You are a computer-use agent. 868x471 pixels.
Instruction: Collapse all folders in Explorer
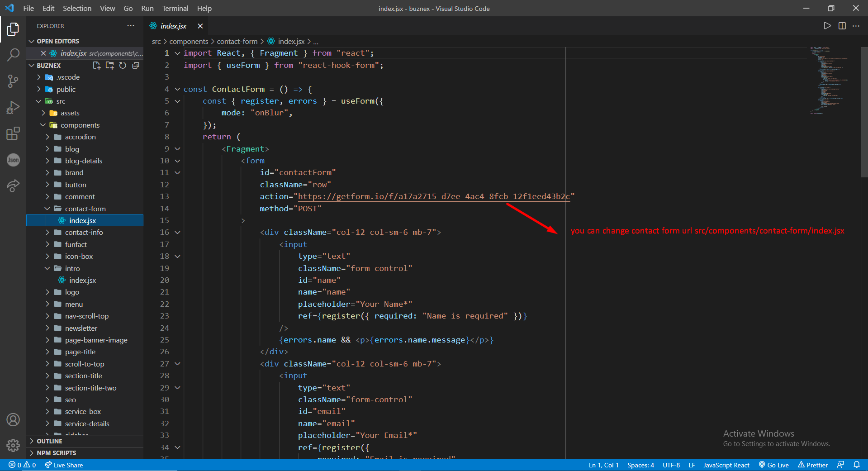point(135,66)
